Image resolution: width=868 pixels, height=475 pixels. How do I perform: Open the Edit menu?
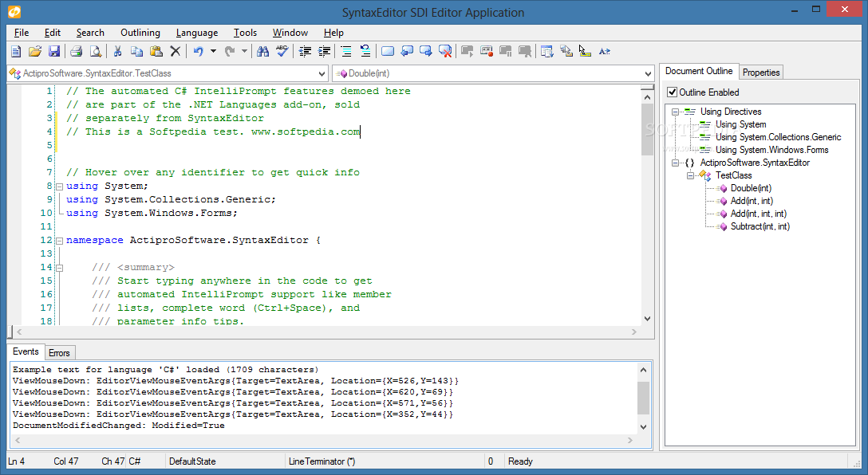pyautogui.click(x=53, y=33)
